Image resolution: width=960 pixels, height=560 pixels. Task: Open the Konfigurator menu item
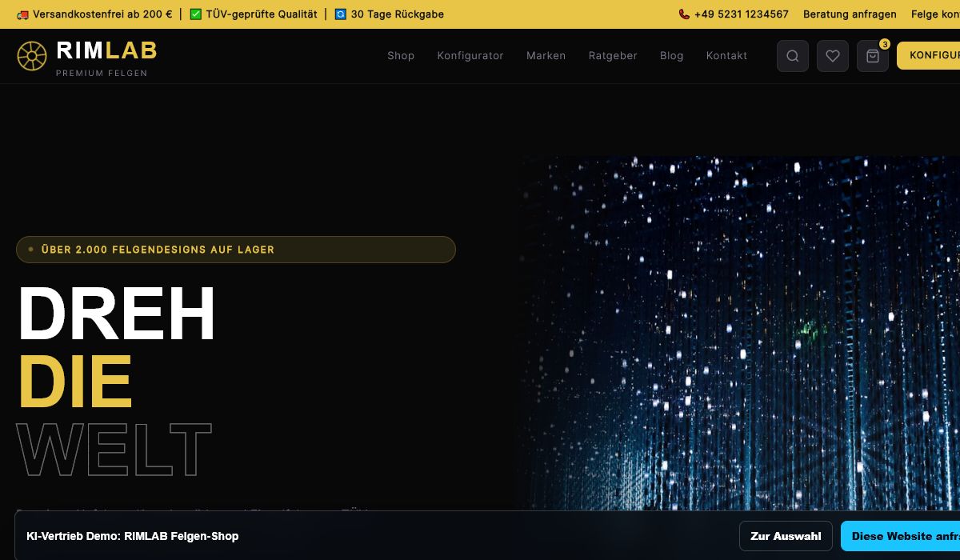click(470, 56)
